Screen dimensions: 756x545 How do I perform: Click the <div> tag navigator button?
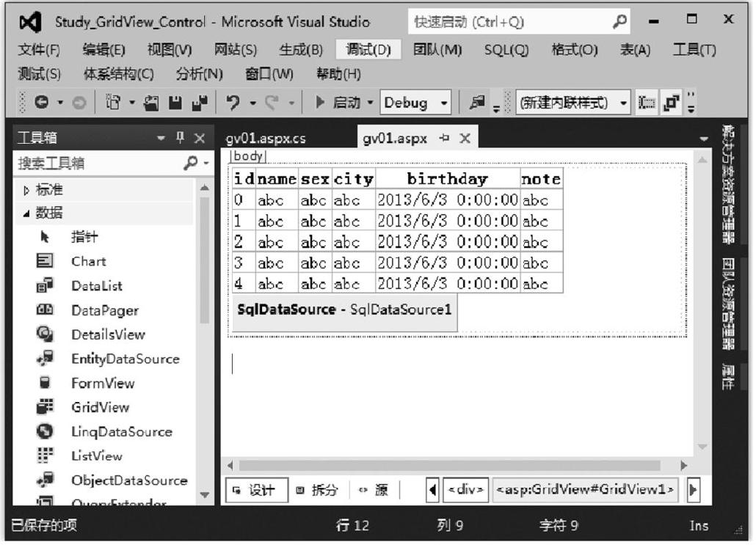point(466,489)
